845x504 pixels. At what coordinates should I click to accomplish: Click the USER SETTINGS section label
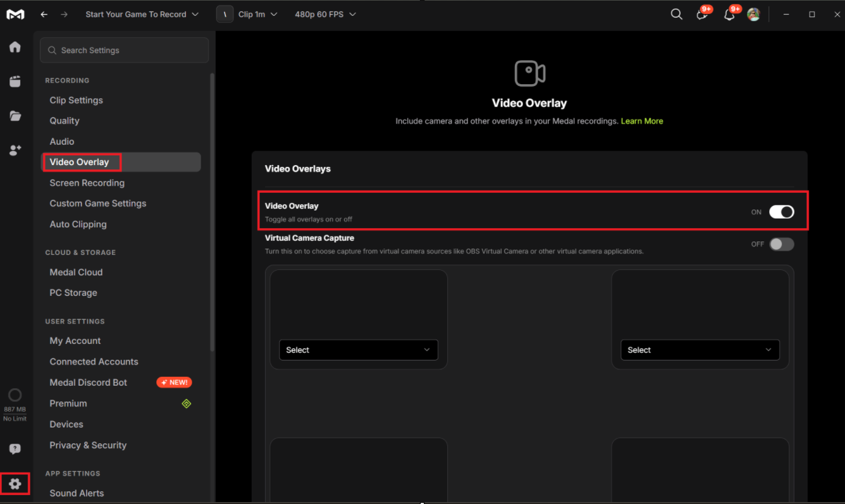click(x=75, y=321)
